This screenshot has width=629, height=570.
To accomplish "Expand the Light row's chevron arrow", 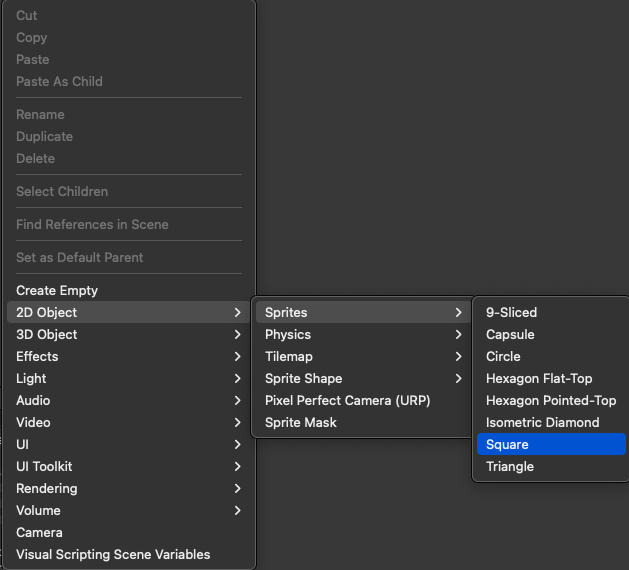I will coord(237,379).
